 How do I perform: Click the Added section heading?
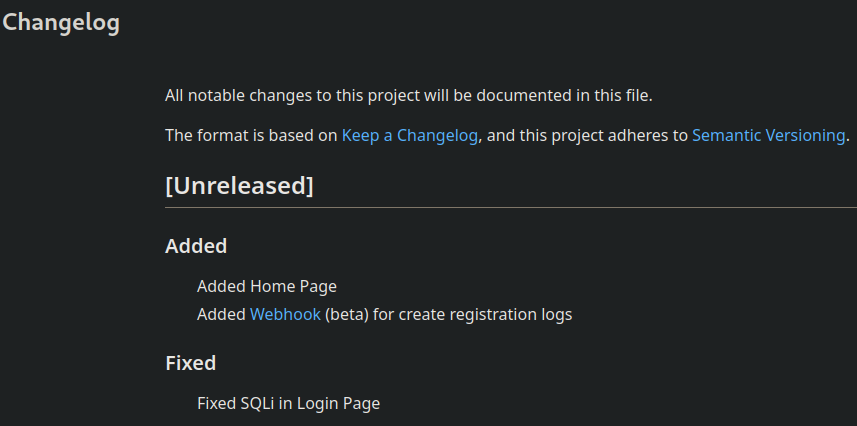coord(196,246)
